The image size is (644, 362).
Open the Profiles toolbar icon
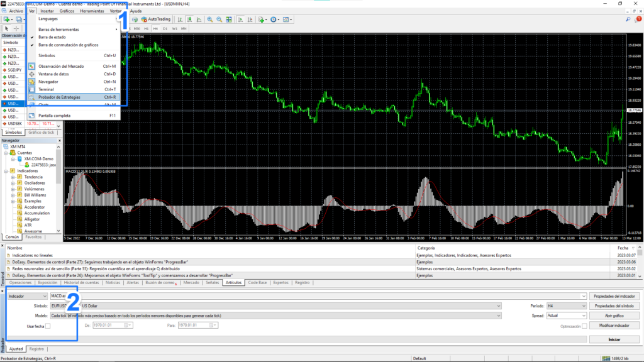(x=19, y=19)
